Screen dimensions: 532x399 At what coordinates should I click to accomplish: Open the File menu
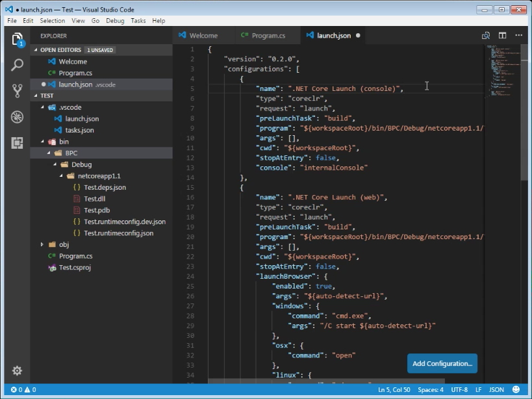tap(12, 21)
